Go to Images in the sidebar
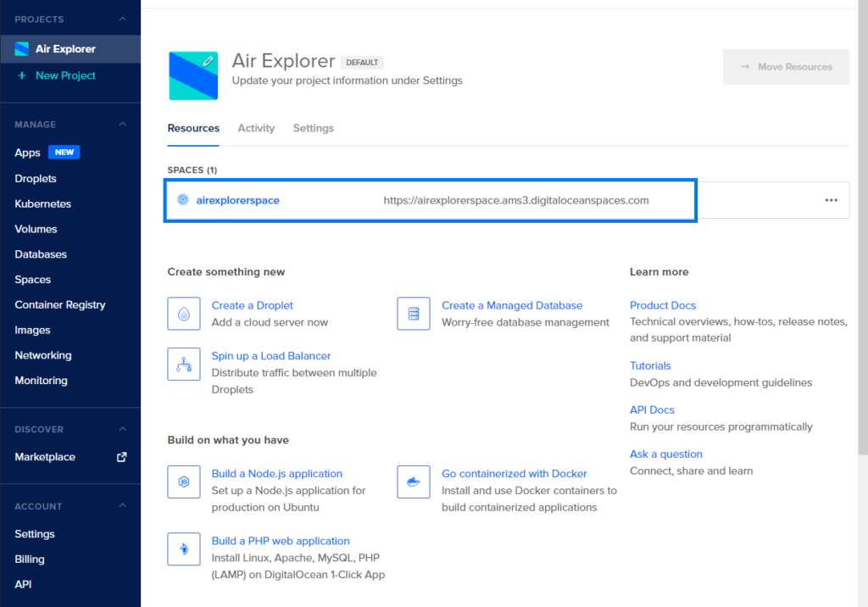Viewport: 868px width, 607px height. point(32,330)
